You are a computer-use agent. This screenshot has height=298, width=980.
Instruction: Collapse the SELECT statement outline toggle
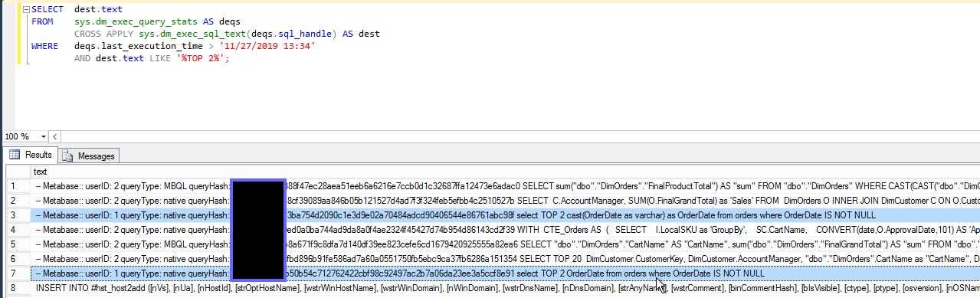click(25, 9)
